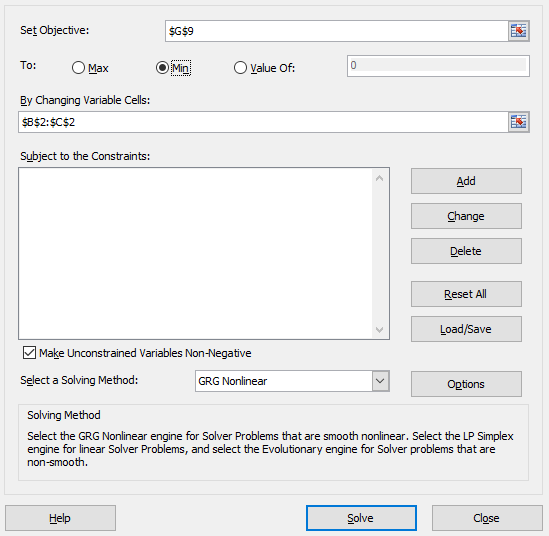Screen dimensions: 549x536
Task: Click the constraints list scroll-up arrow
Action: click(379, 178)
